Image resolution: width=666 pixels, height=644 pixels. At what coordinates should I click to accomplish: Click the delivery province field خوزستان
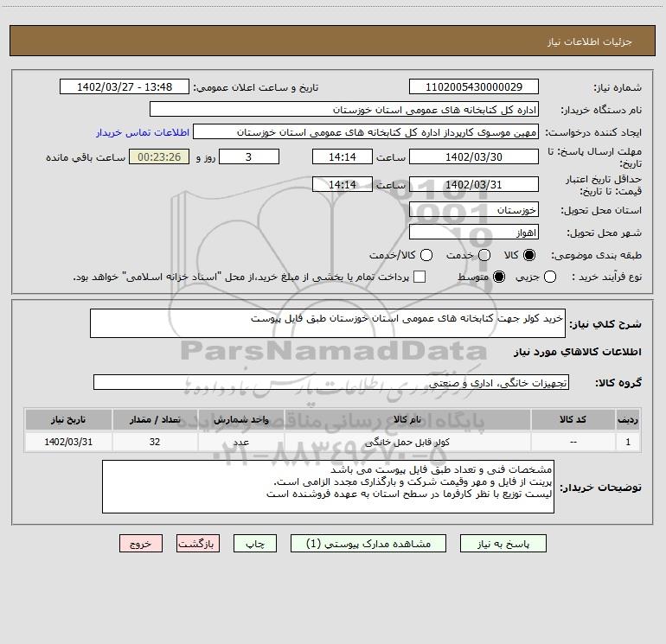[474, 210]
